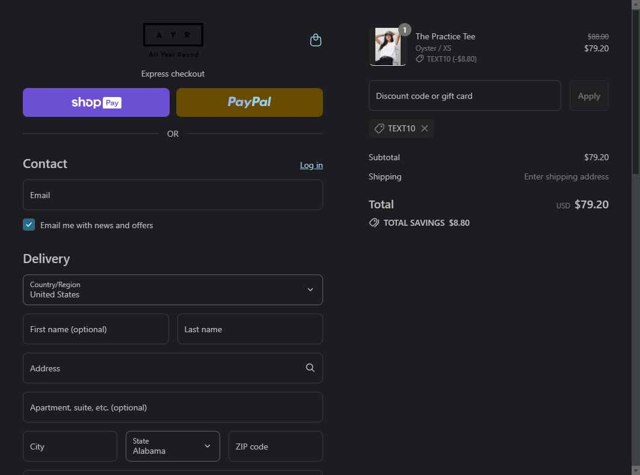
Task: Click the strikethrough $88.00 original price
Action: (598, 37)
